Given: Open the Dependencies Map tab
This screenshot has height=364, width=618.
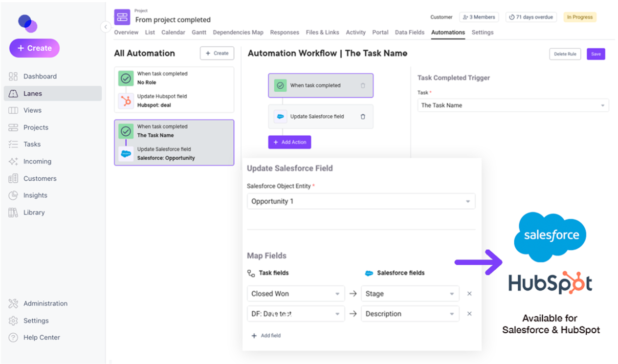Looking at the screenshot, I should (x=238, y=32).
